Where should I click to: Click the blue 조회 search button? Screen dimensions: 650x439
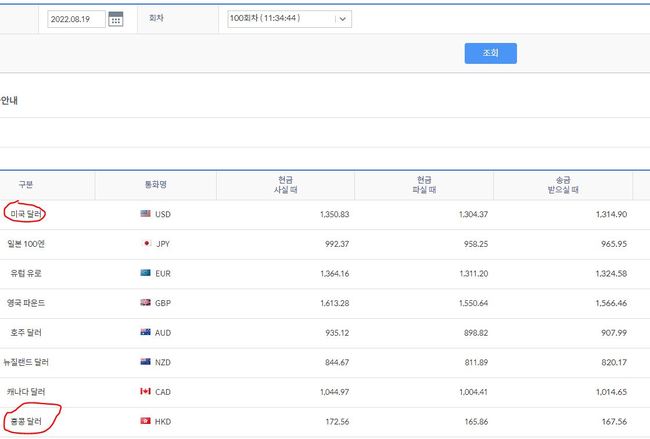click(x=490, y=52)
